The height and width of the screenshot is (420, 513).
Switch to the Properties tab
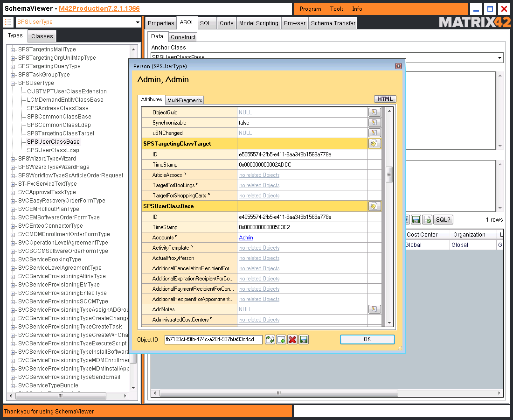160,23
